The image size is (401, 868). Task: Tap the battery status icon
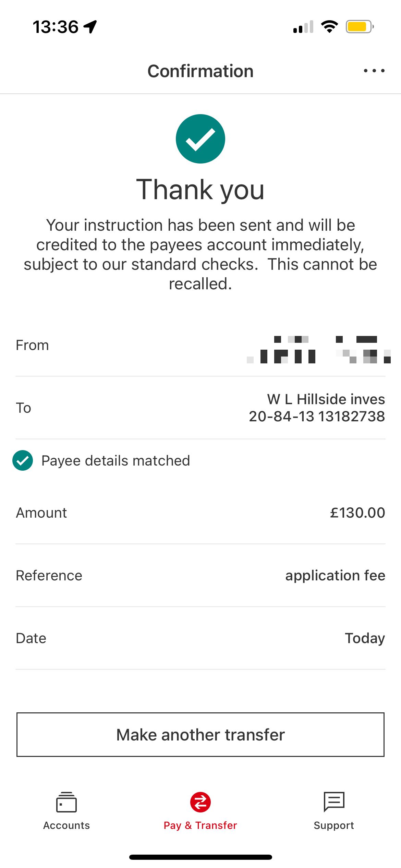(359, 26)
